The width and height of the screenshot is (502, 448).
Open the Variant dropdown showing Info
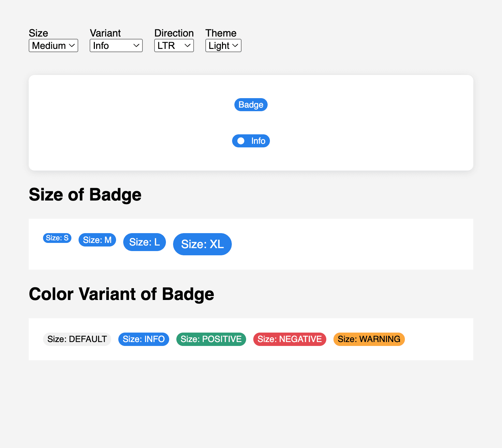116,46
